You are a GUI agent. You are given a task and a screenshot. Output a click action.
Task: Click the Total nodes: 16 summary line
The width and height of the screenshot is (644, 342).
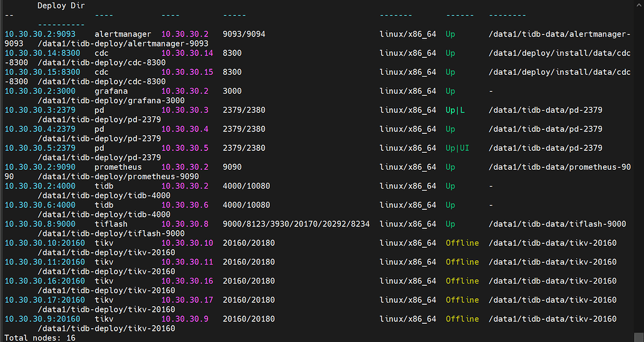[40, 338]
